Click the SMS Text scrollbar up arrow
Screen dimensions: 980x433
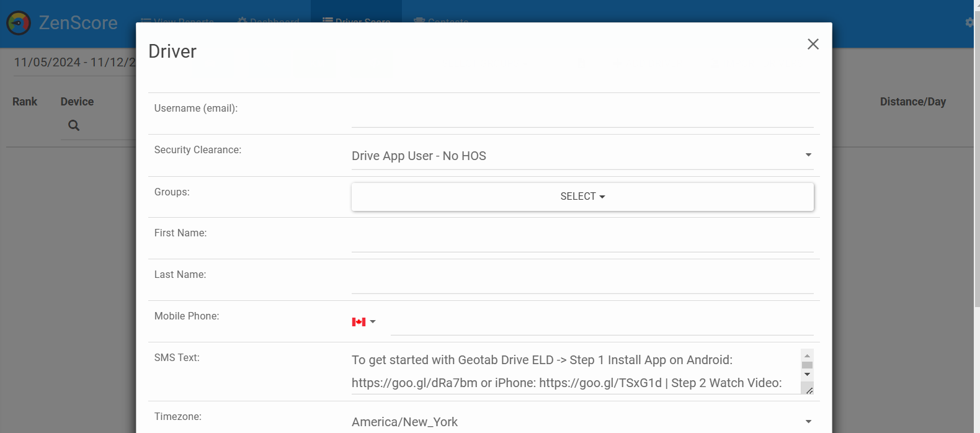point(807,355)
